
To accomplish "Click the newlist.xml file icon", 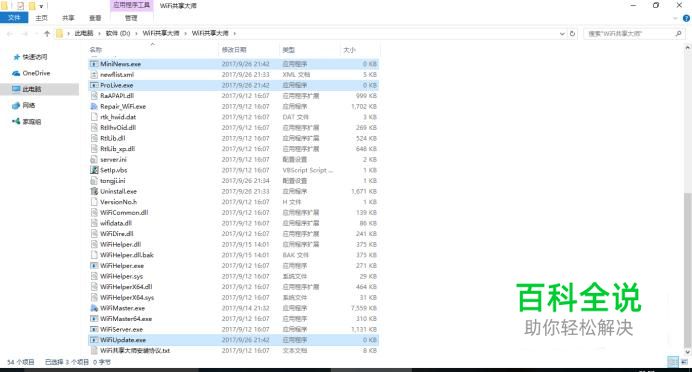I will click(94, 75).
